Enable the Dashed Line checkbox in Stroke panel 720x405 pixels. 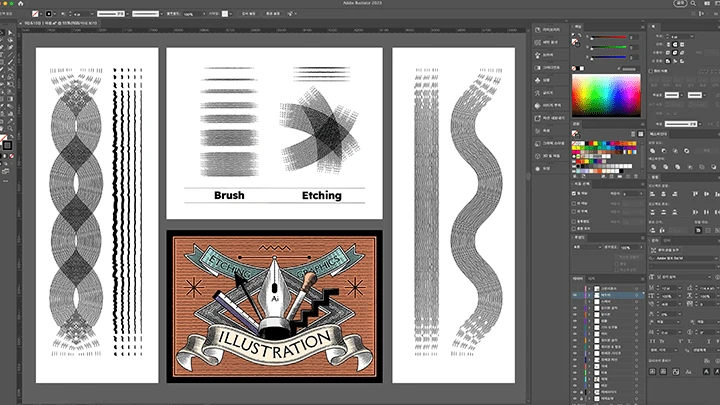651,71
